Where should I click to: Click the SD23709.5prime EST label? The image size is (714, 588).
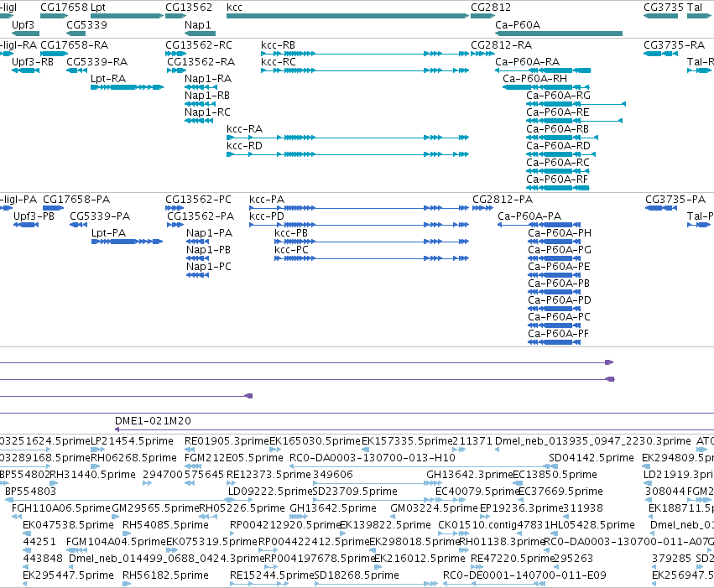[355, 492]
